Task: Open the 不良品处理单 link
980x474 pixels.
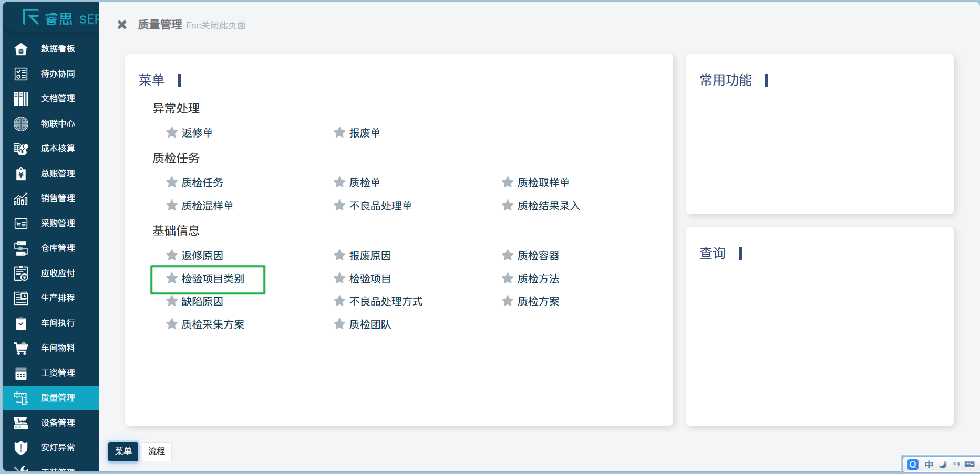Action: (x=380, y=206)
